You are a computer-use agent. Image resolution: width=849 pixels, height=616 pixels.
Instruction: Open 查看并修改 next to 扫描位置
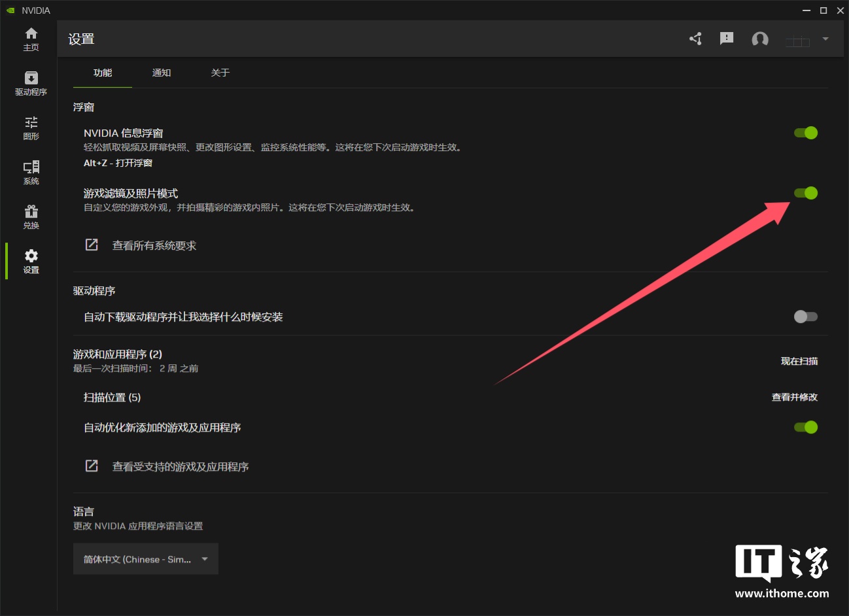click(794, 397)
